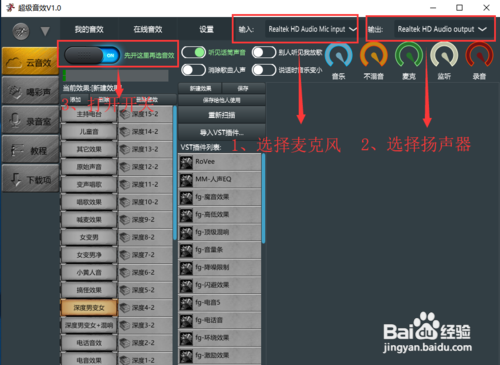
Task: Toggle the 说话时音乐变小 switch
Action: (264, 70)
